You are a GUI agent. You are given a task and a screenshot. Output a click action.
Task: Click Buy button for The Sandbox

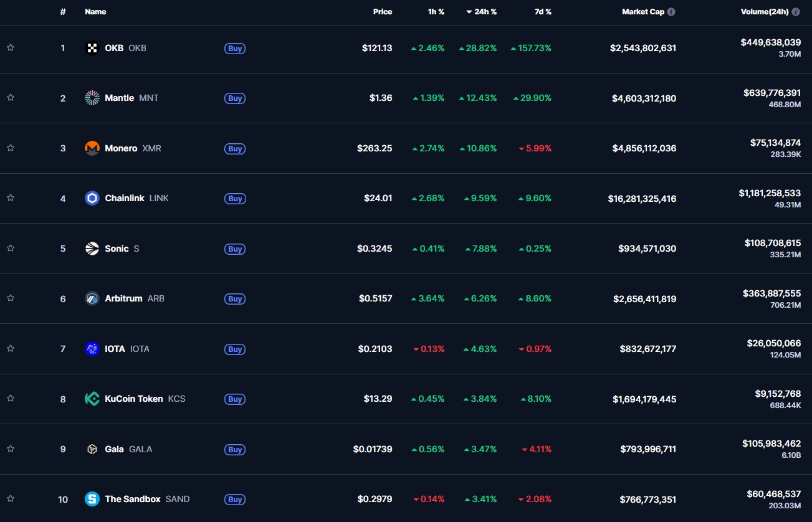pos(235,500)
